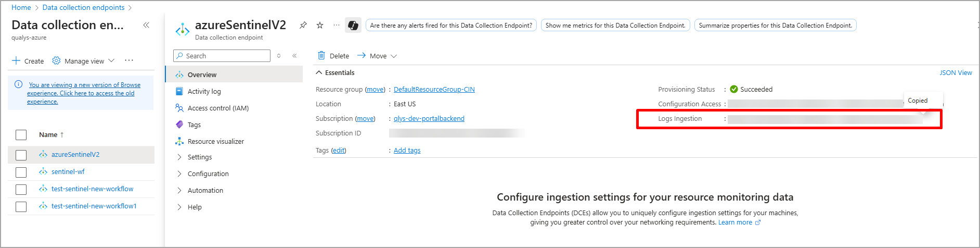Open the Copilot icon button

(x=353, y=25)
